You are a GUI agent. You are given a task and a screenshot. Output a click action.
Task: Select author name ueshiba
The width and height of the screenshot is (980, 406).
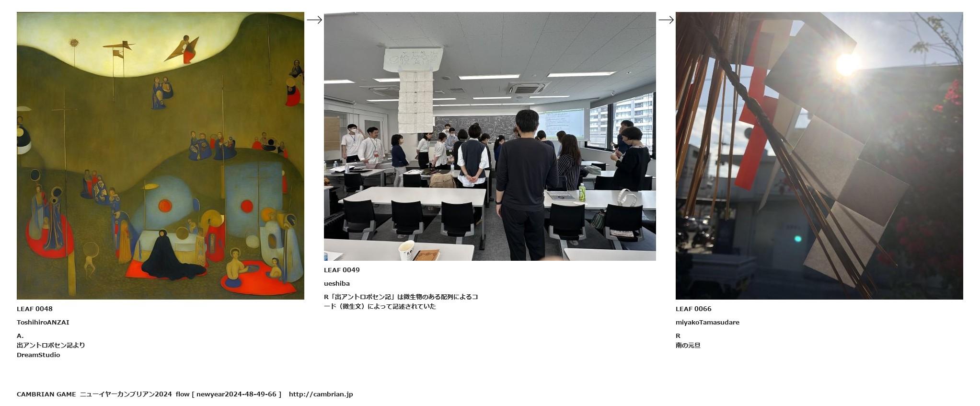point(337,283)
